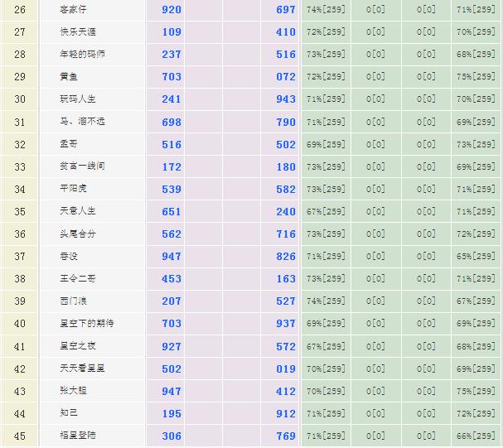The width and height of the screenshot is (503, 448).
Task: Click the rank number 44 cell
Action: coord(20,413)
